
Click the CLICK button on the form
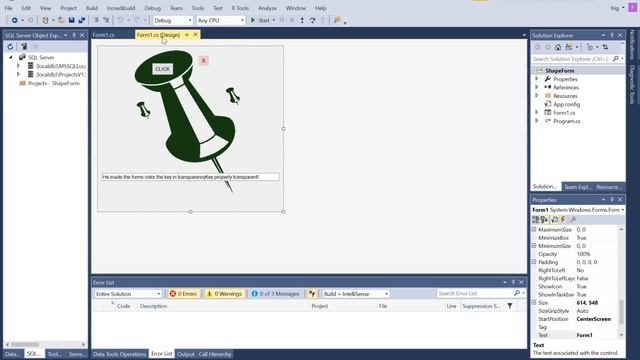162,69
